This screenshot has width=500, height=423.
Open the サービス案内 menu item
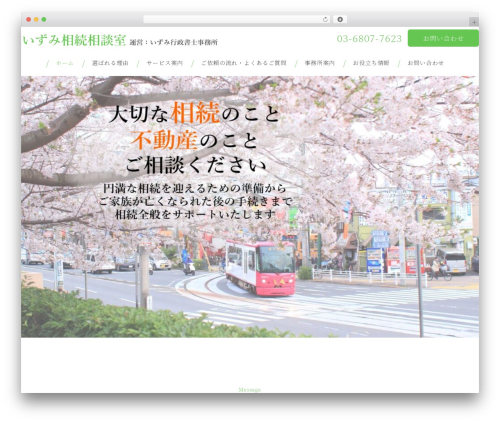pyautogui.click(x=165, y=63)
